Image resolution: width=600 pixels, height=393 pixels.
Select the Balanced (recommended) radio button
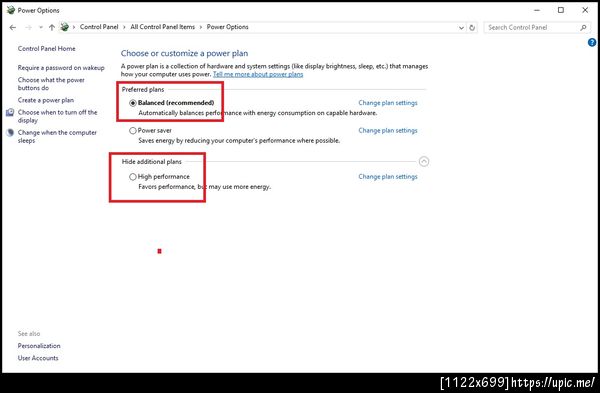pyautogui.click(x=133, y=103)
